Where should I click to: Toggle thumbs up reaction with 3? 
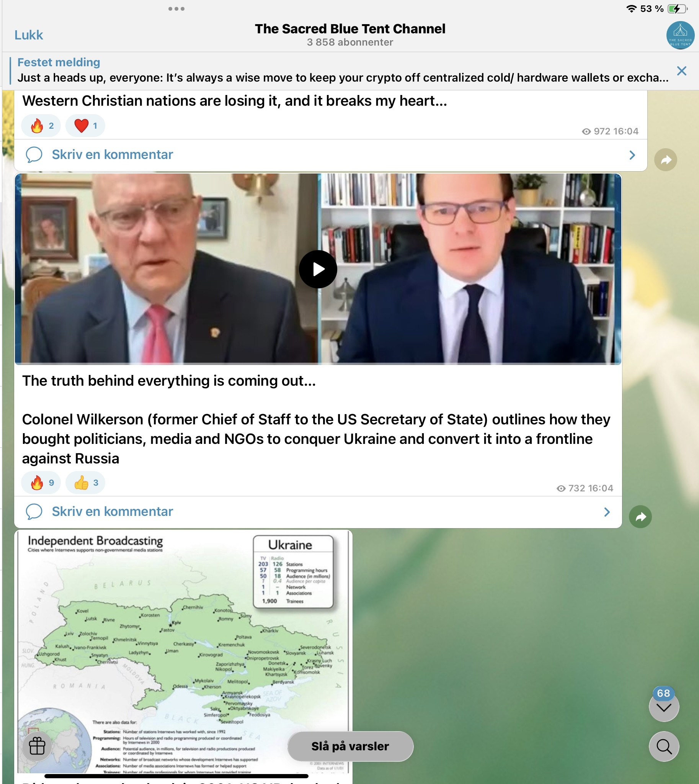pyautogui.click(x=85, y=483)
